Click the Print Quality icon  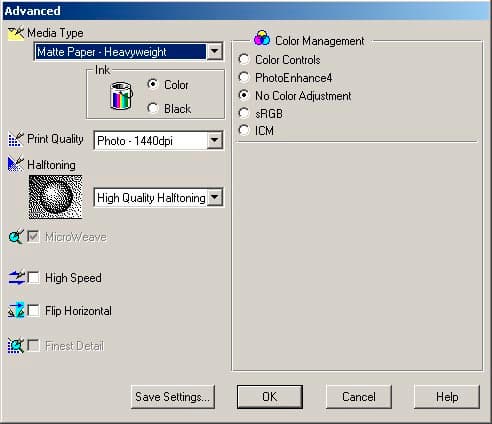(16, 139)
